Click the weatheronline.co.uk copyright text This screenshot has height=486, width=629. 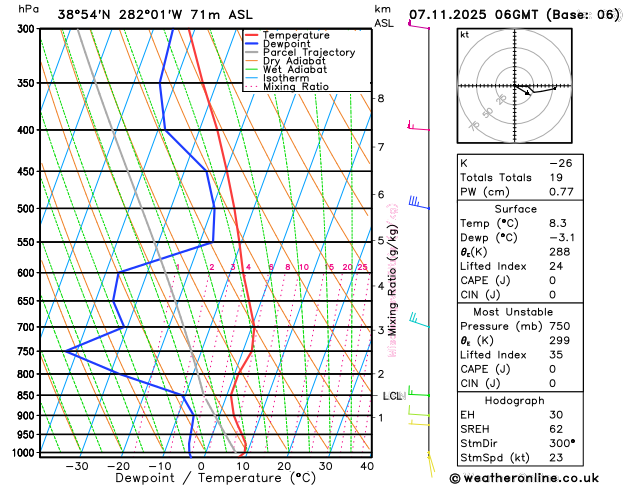(524, 478)
